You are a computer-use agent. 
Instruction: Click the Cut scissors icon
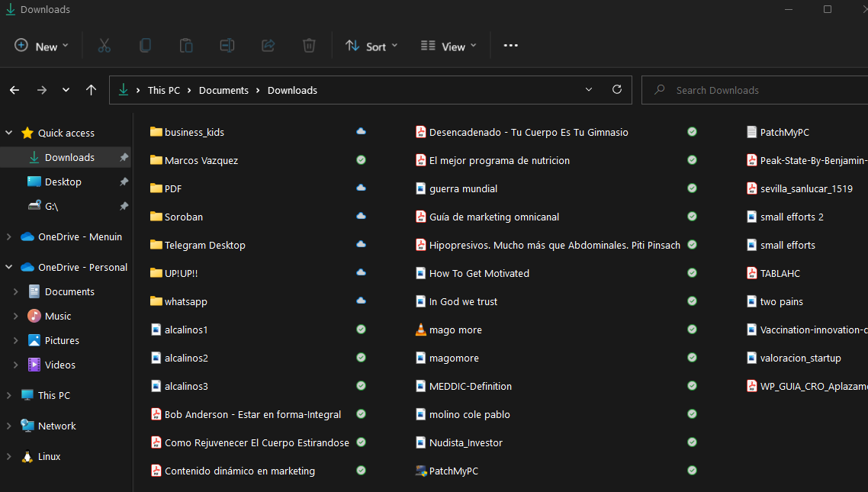tap(104, 46)
